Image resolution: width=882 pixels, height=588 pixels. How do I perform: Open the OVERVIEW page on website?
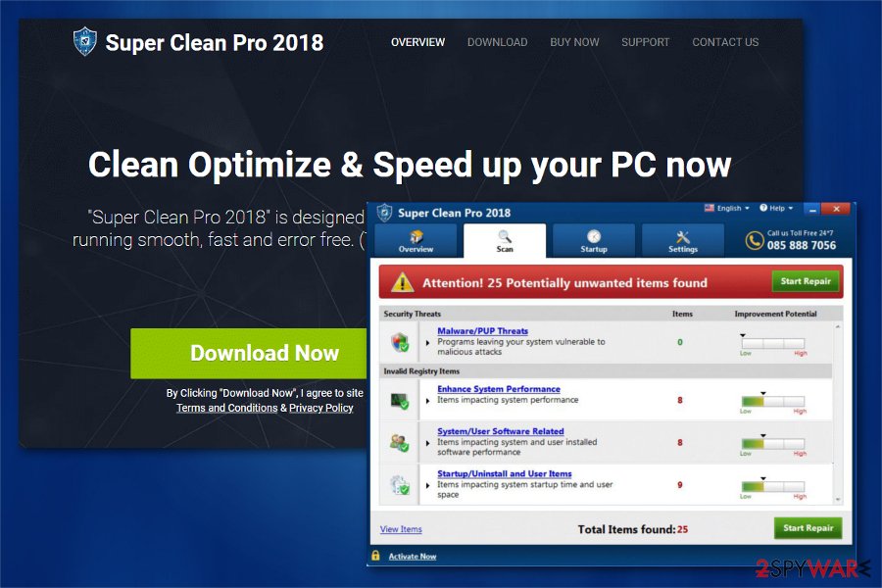pos(417,42)
